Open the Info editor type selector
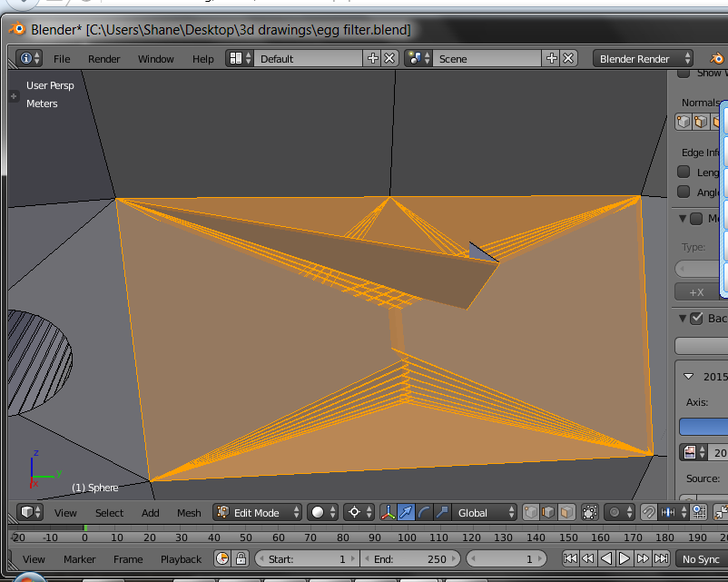Screen dimensions: 728x582 click(x=29, y=58)
